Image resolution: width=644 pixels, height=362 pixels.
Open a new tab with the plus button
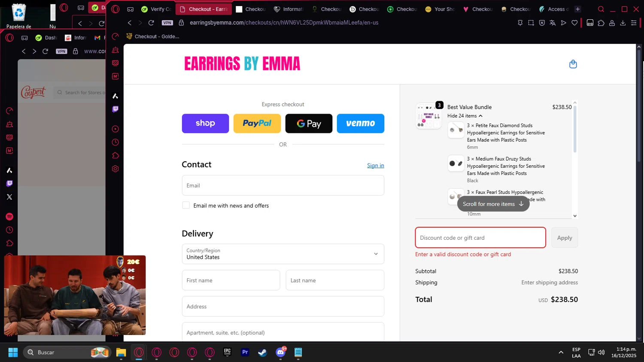[x=578, y=9]
